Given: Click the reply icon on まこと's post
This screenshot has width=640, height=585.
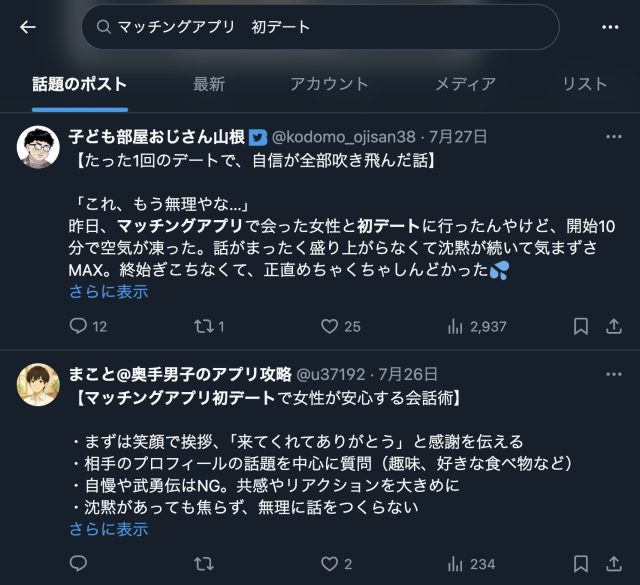Looking at the screenshot, I should click(x=80, y=564).
